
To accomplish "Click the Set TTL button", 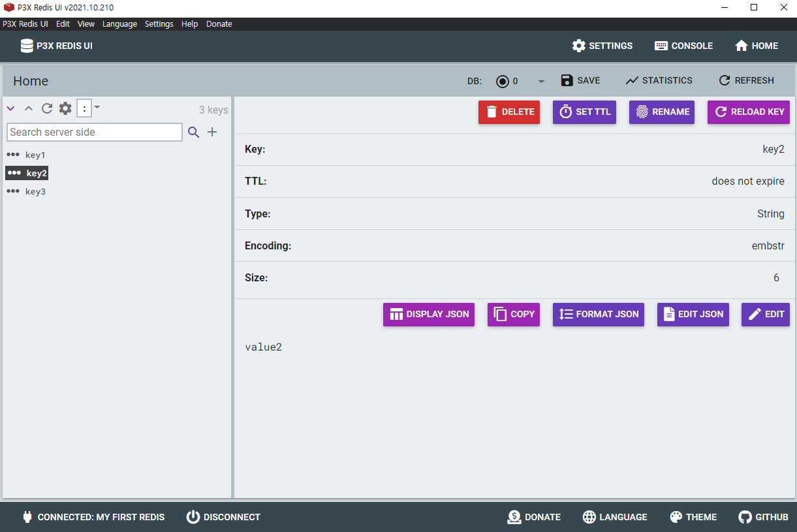I will [584, 112].
